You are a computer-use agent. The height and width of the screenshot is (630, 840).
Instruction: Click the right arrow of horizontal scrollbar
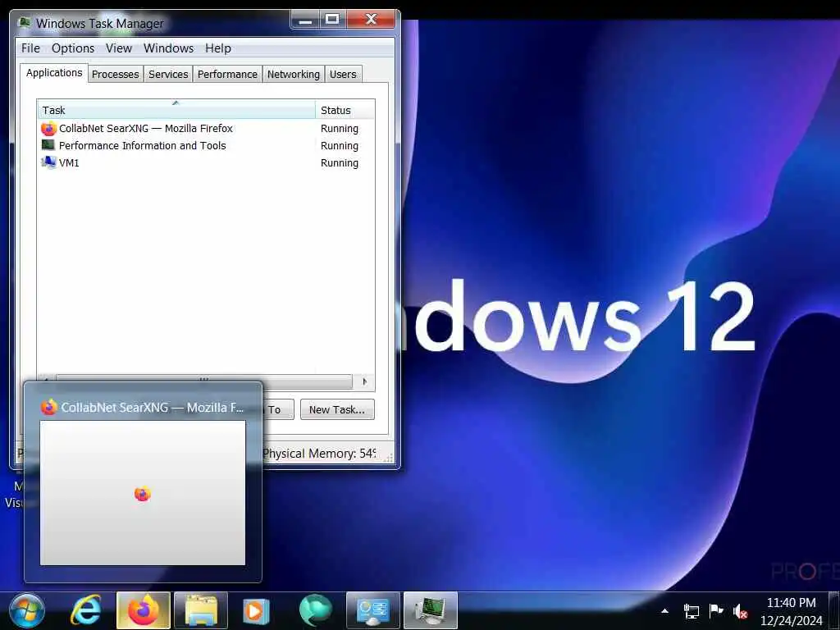(x=364, y=381)
